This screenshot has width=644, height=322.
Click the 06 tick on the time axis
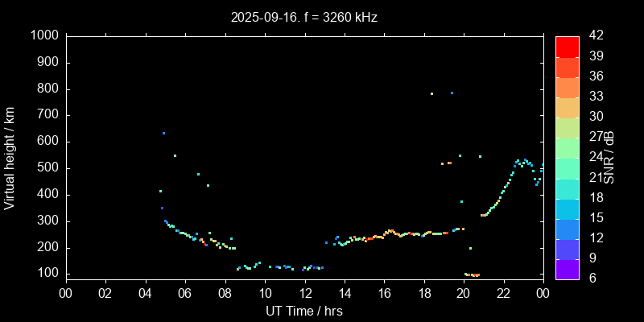click(x=185, y=293)
